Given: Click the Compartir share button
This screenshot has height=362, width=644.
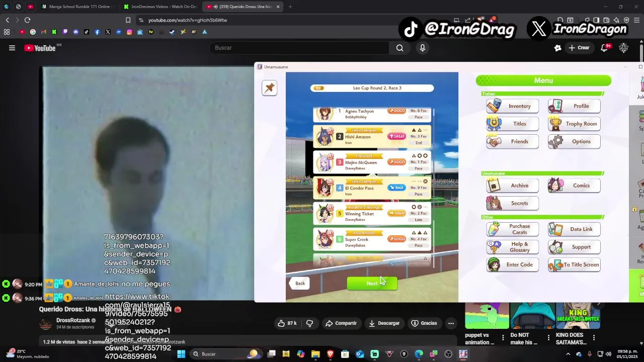Looking at the screenshot, I should (341, 323).
